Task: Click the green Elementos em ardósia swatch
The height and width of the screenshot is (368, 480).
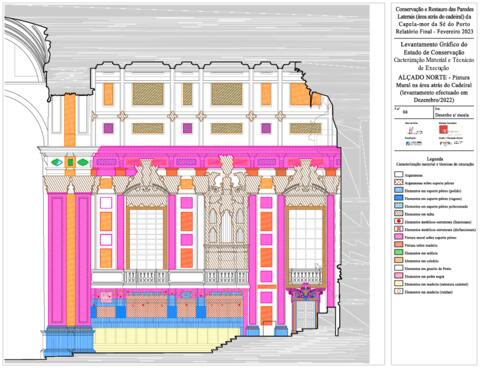Action: 399,253
